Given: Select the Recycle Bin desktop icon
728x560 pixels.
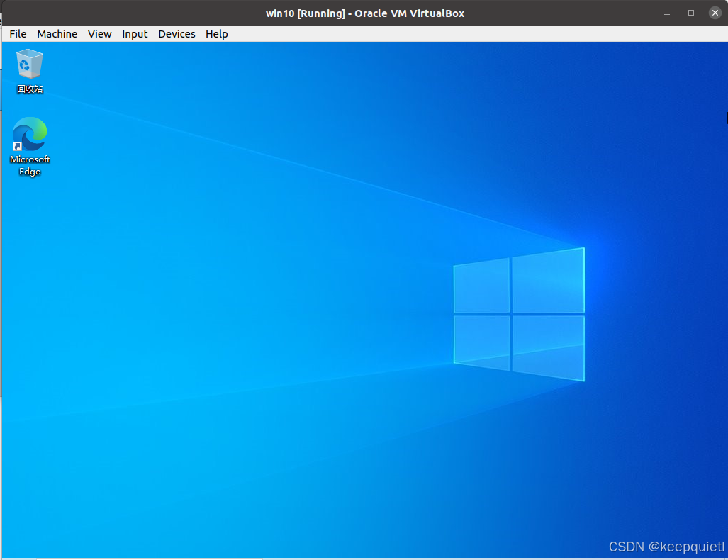Looking at the screenshot, I should click(30, 64).
